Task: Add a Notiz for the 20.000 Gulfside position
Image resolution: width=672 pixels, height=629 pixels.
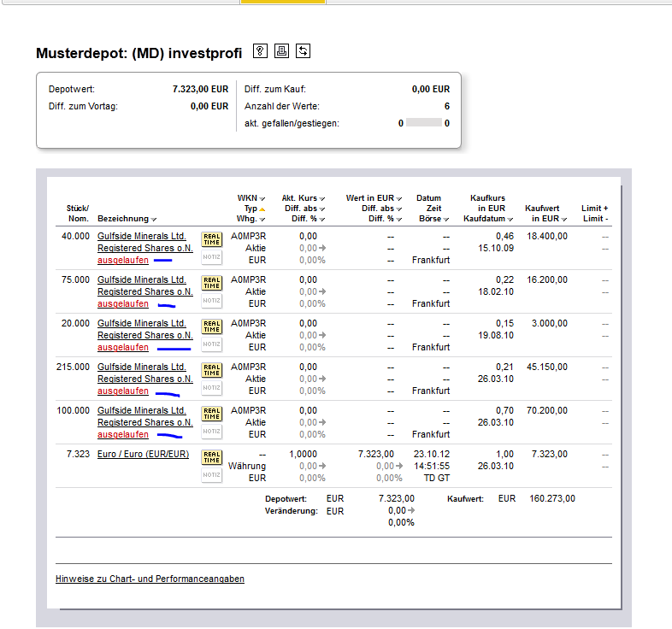Action: click(x=212, y=344)
